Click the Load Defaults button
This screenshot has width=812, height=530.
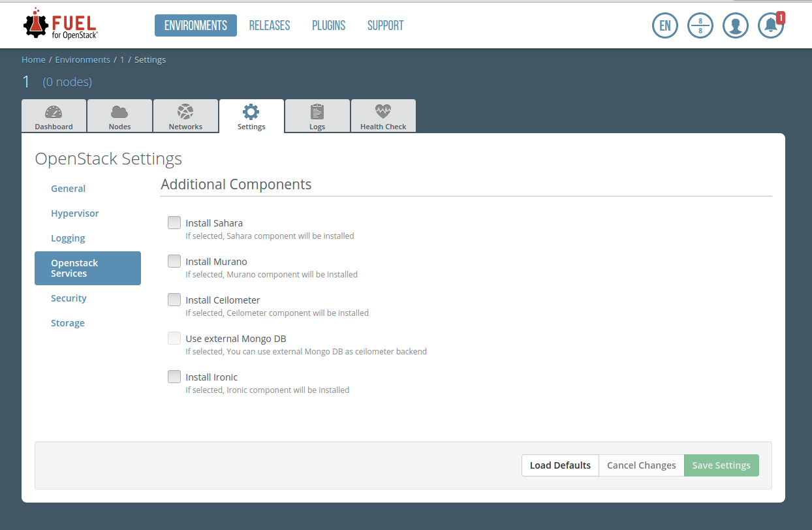click(x=560, y=465)
